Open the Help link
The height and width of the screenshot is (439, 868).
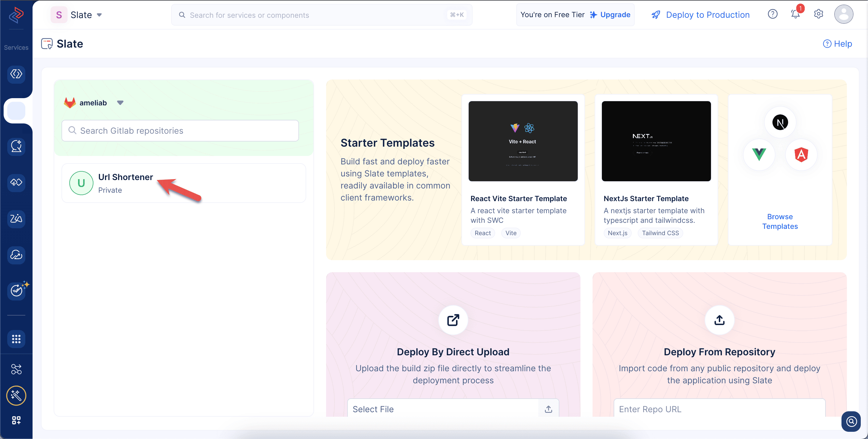tap(837, 44)
